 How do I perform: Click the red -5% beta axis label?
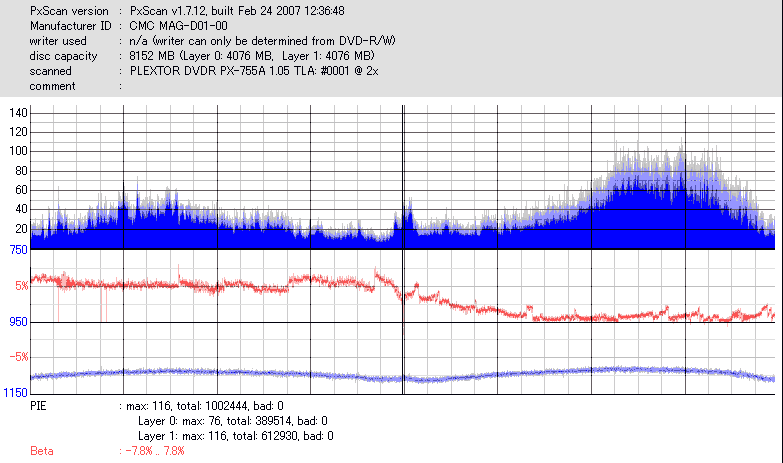pyautogui.click(x=19, y=357)
